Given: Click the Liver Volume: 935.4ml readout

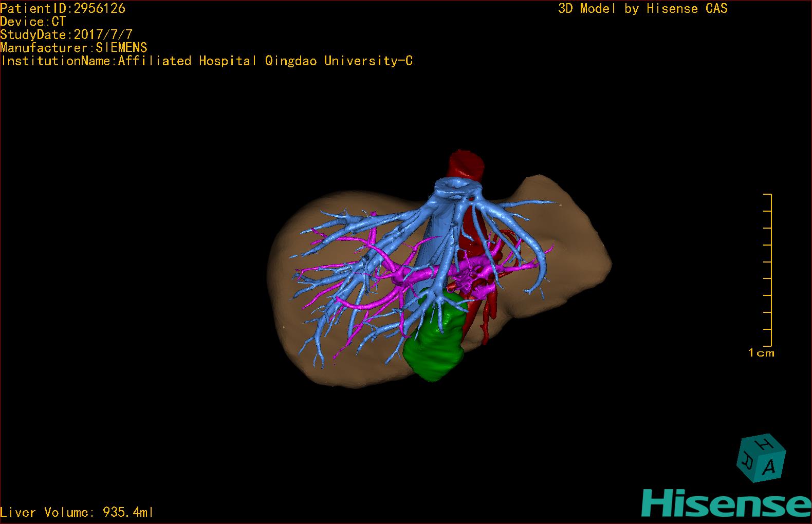Looking at the screenshot, I should point(77,512).
